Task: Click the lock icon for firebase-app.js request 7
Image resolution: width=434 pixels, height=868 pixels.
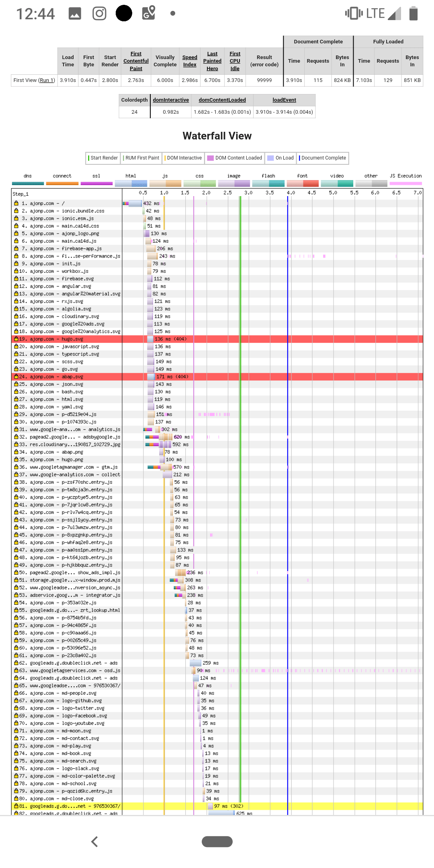Action: coord(16,248)
